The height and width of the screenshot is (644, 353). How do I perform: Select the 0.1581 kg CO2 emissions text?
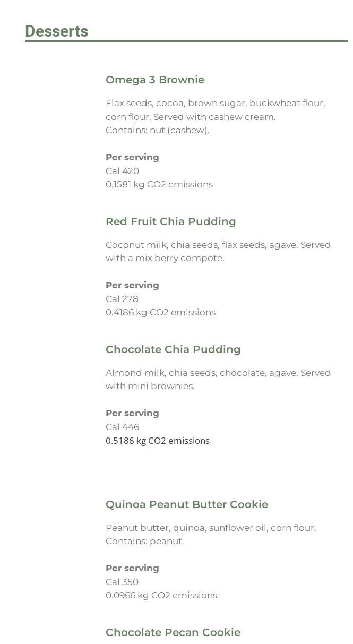pyautogui.click(x=159, y=184)
